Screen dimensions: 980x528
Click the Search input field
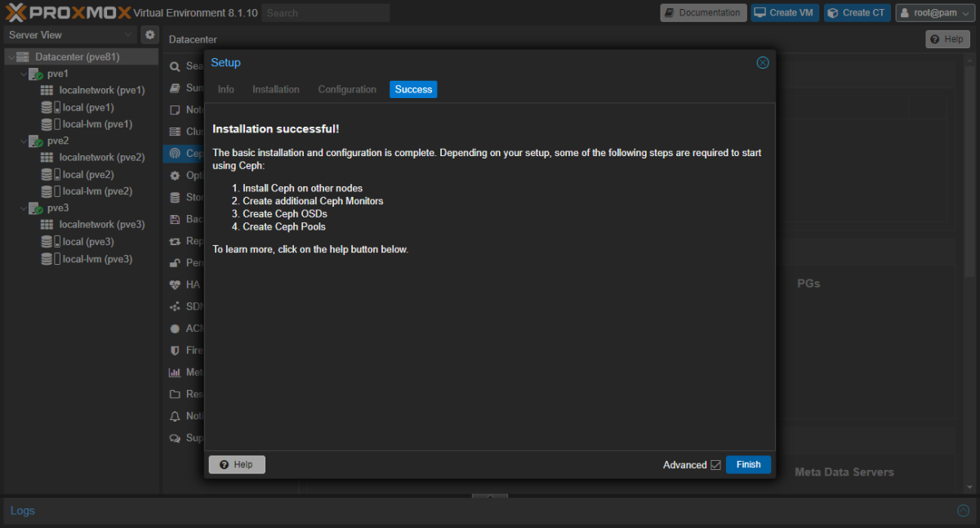[326, 13]
